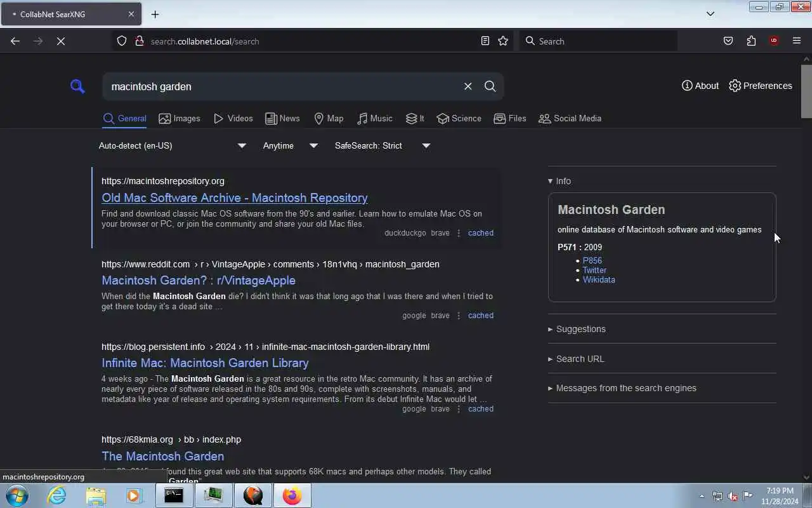
Task: Click the page vertical scrollbar thumb
Action: (806, 91)
